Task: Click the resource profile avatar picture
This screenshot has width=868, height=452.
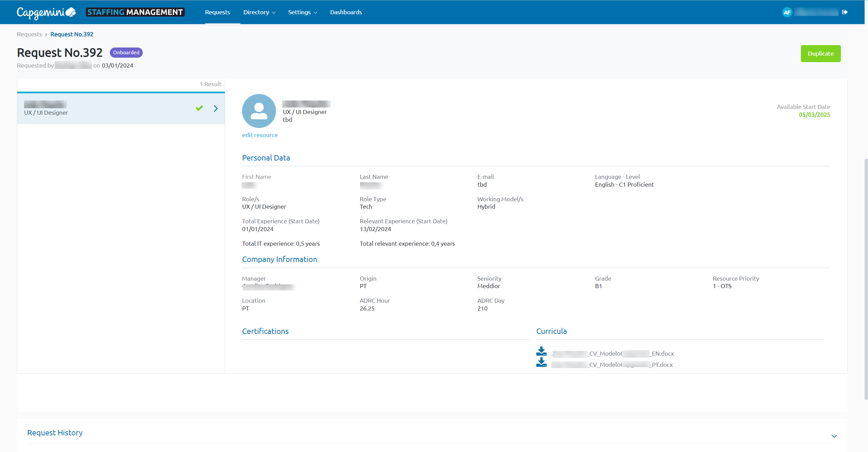Action: [259, 111]
